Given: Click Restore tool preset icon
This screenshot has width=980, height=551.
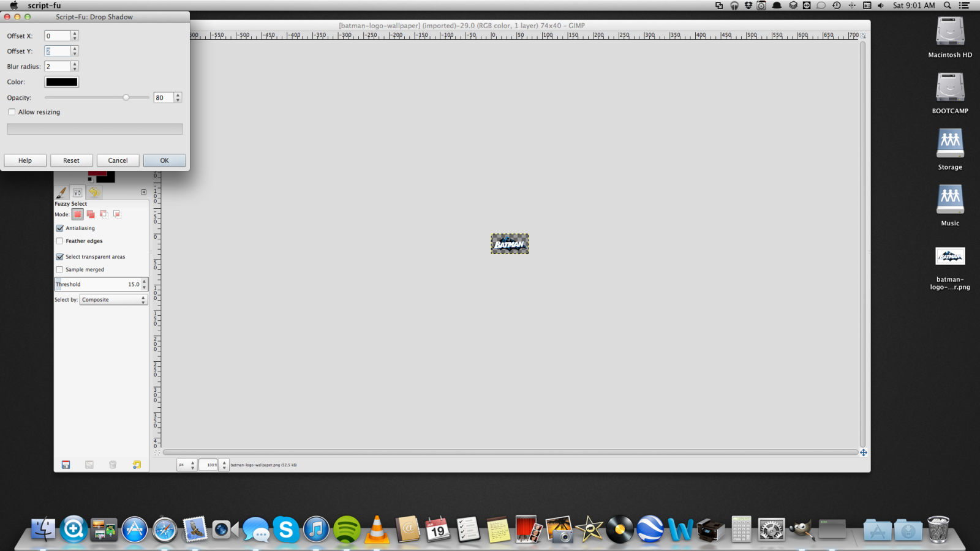Looking at the screenshot, I should point(89,465).
